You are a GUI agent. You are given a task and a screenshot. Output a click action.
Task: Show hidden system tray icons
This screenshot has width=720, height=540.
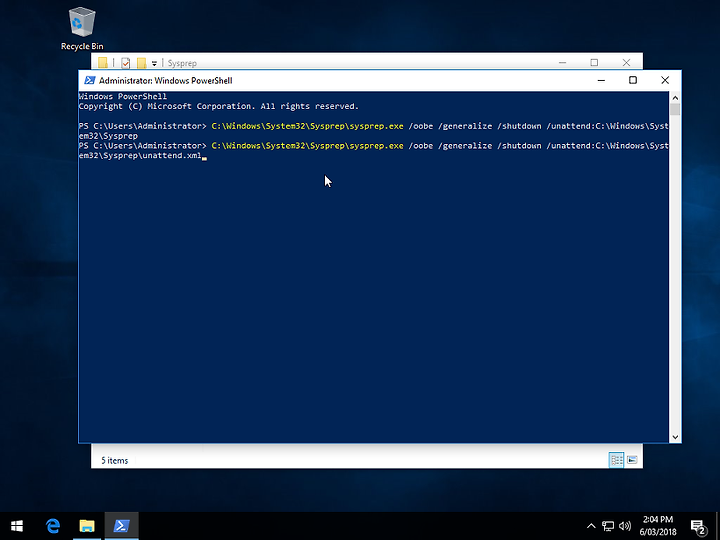point(591,526)
